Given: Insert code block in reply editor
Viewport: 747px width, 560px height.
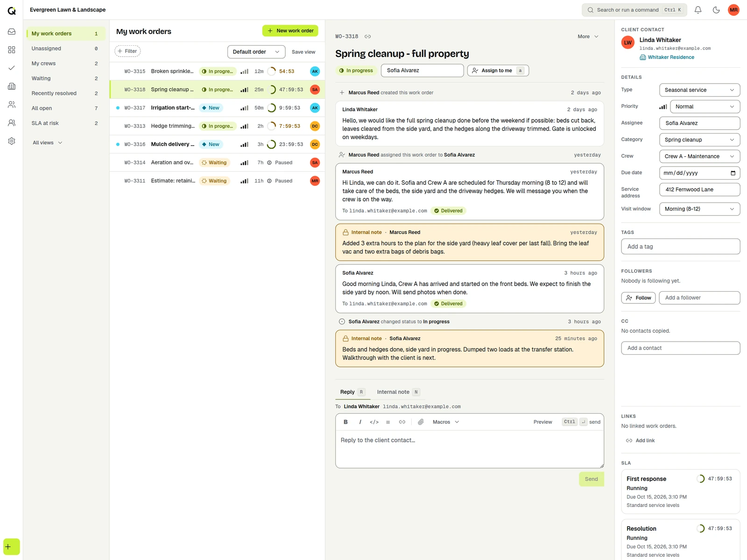Looking at the screenshot, I should pyautogui.click(x=374, y=422).
